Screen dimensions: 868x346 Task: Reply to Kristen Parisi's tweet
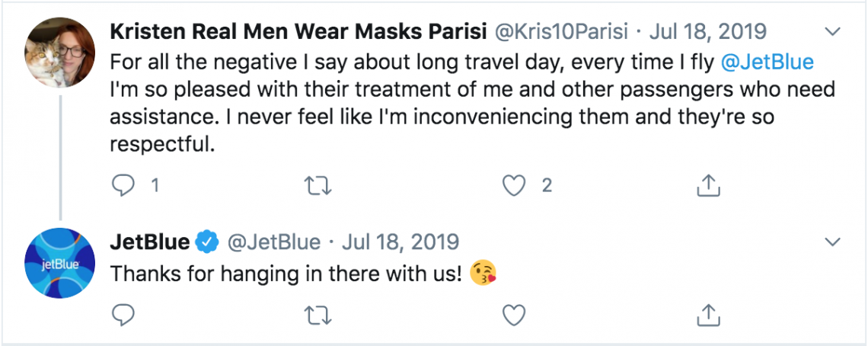pyautogui.click(x=123, y=184)
